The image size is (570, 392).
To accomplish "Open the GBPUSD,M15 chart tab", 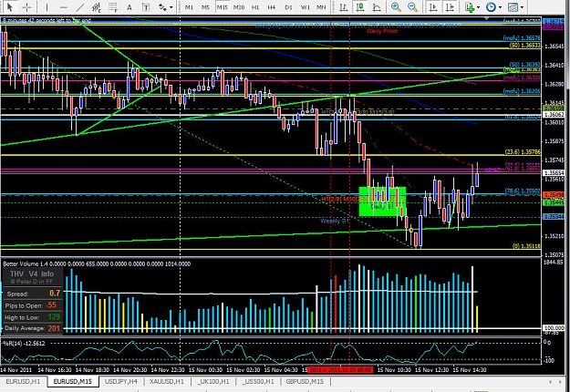I will (305, 381).
